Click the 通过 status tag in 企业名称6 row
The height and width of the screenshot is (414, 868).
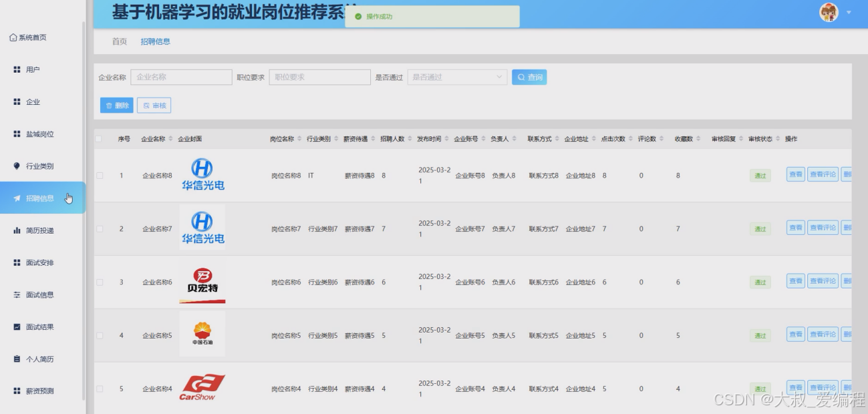[x=760, y=282]
